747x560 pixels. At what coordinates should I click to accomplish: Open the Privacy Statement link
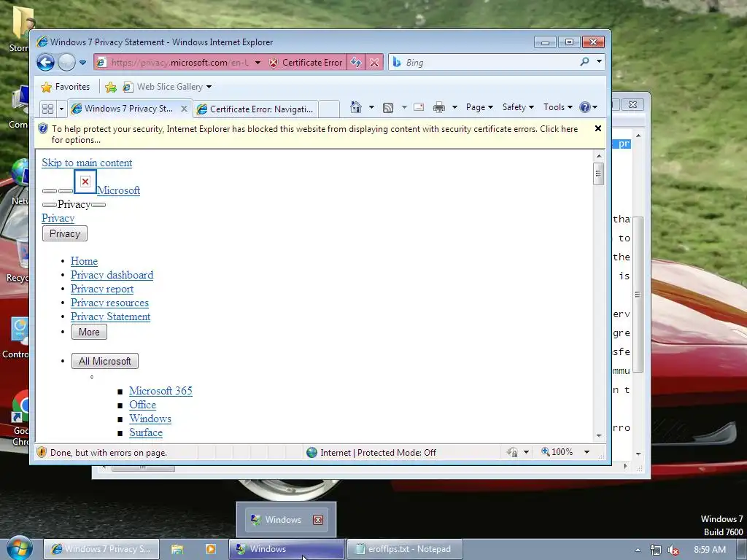click(111, 316)
